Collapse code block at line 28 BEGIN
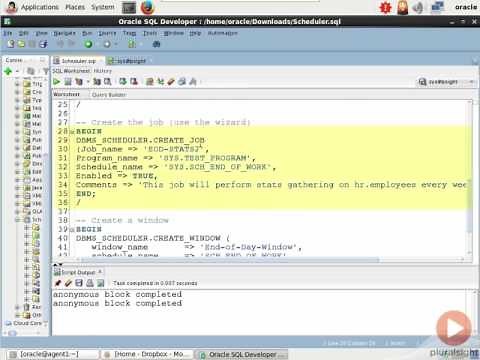Viewport: 480px width, 360px height. point(72,132)
